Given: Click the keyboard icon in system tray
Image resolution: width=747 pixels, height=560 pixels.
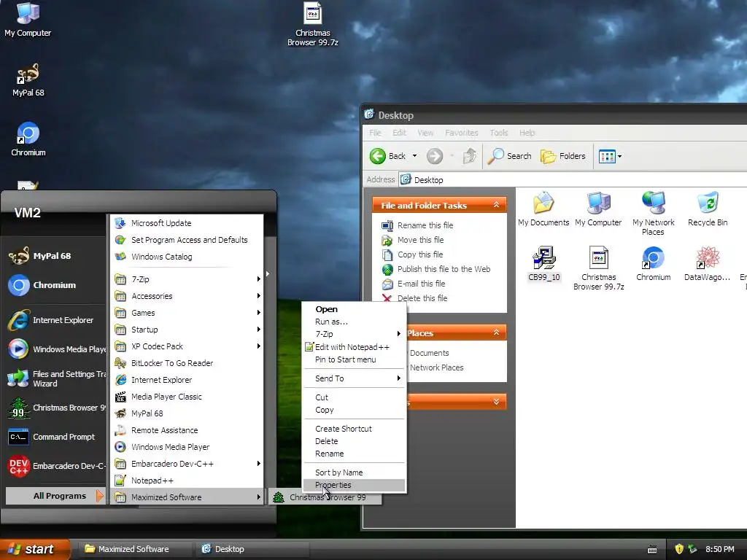Looking at the screenshot, I should coord(652,550).
